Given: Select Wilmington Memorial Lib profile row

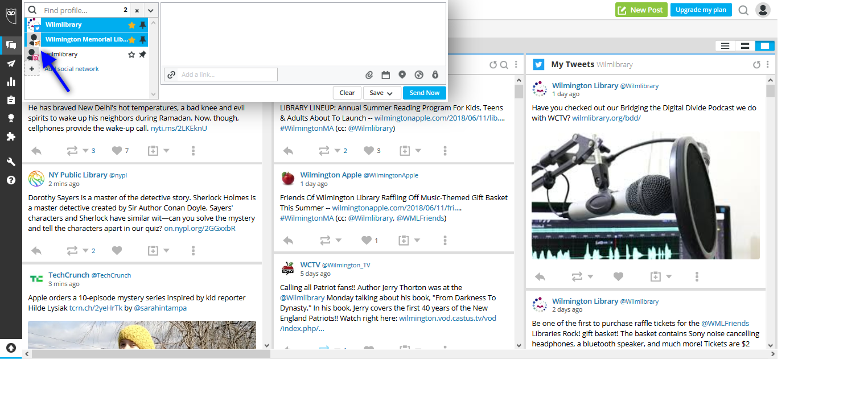Looking at the screenshot, I should 87,40.
